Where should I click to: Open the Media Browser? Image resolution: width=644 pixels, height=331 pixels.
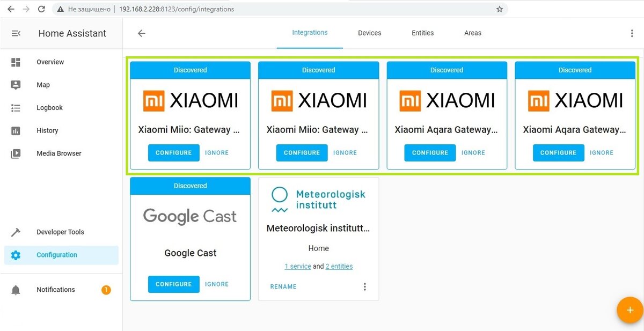click(x=58, y=153)
